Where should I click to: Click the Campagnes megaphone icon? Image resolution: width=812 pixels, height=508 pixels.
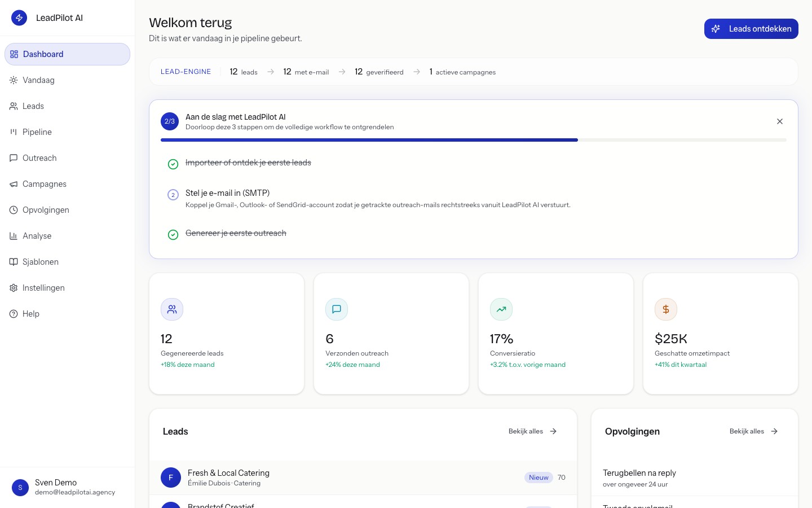pos(14,184)
